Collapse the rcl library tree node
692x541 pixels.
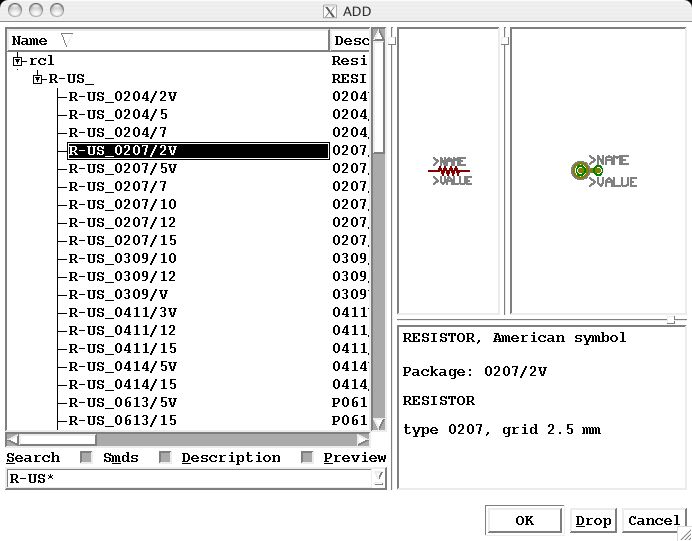pos(17,61)
